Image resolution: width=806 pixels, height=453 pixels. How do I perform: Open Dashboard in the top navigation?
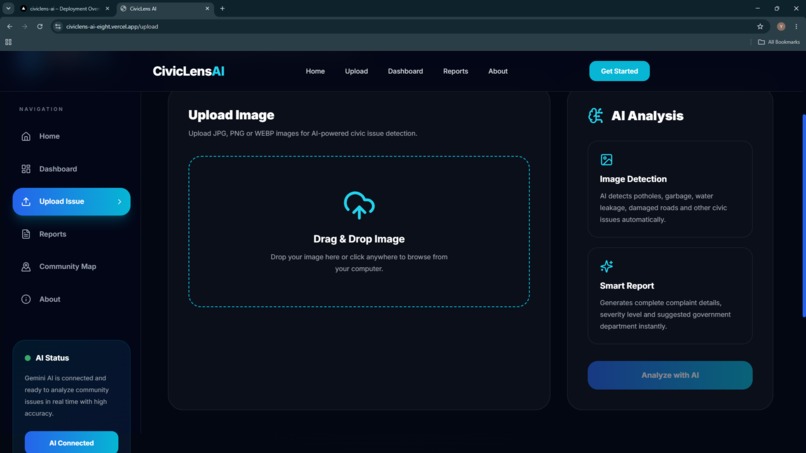[x=405, y=71]
